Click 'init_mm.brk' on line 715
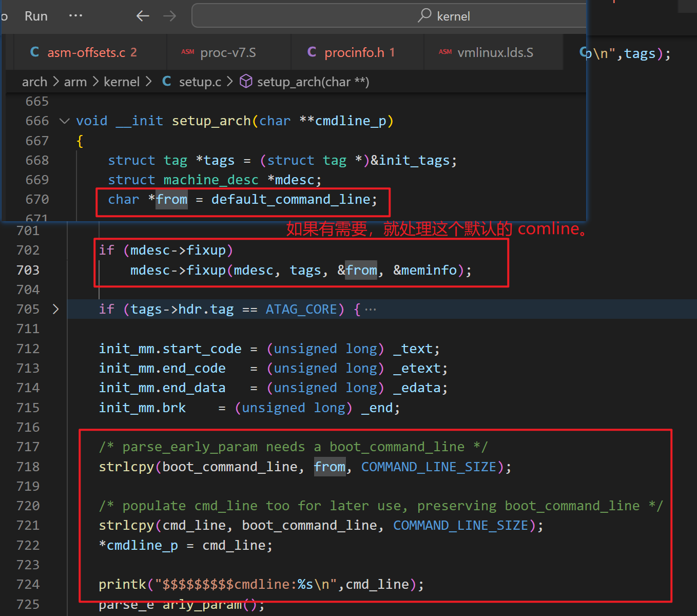 pos(143,408)
